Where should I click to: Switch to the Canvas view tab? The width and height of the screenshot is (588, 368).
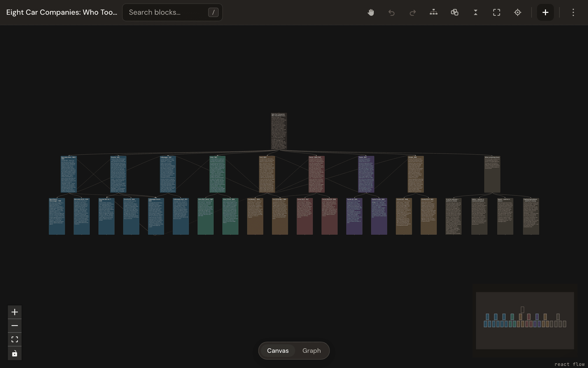point(278,351)
